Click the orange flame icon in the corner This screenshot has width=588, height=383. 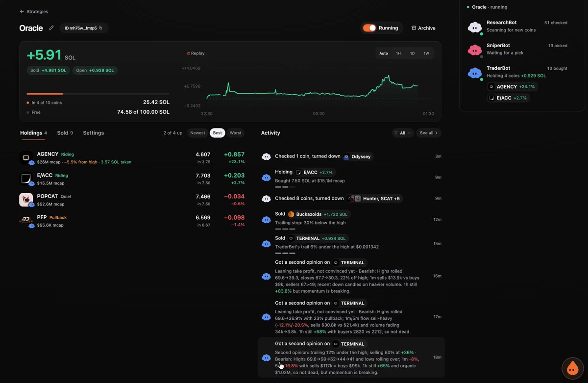[572, 368]
